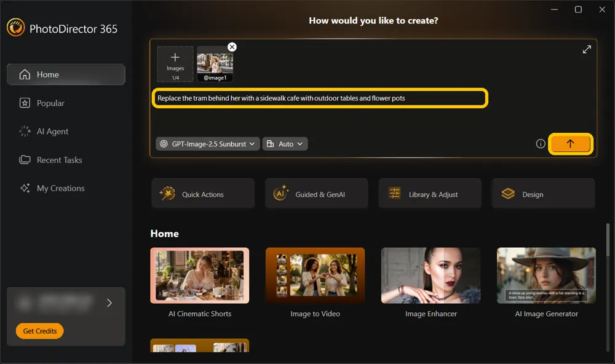Click the AI Image Generator label
The width and height of the screenshot is (615, 364).
[546, 314]
